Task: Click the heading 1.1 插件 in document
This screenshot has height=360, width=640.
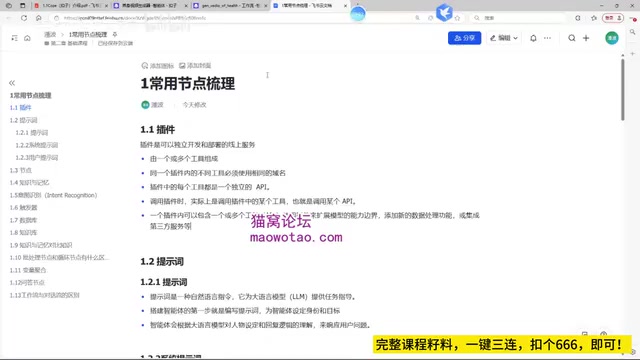Action: coord(158,130)
